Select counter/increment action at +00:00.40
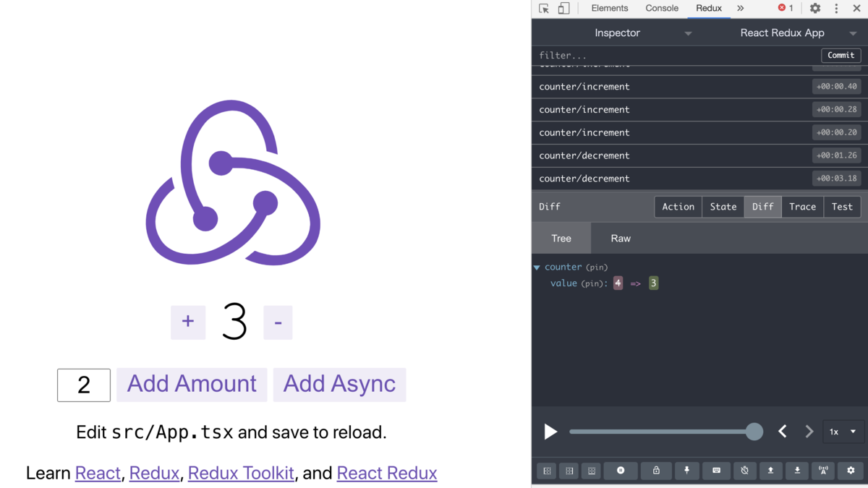868x488 pixels. click(x=699, y=87)
